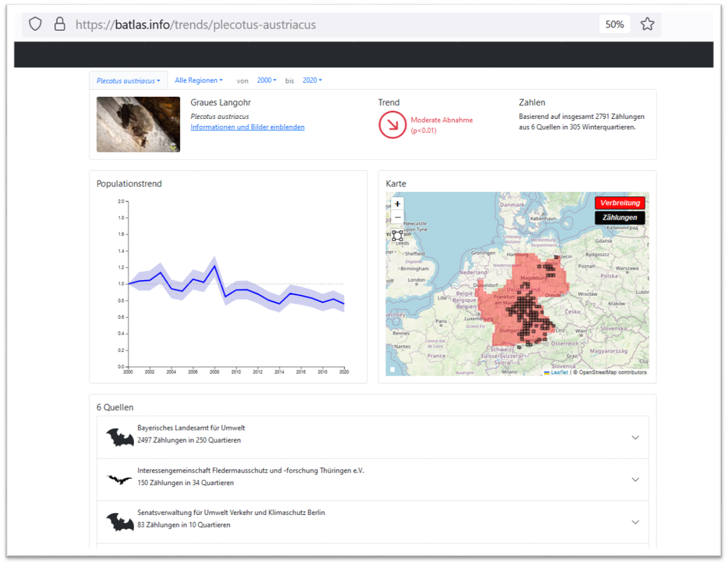Click the red downward trend arrow icon
The image size is (728, 565).
(392, 125)
